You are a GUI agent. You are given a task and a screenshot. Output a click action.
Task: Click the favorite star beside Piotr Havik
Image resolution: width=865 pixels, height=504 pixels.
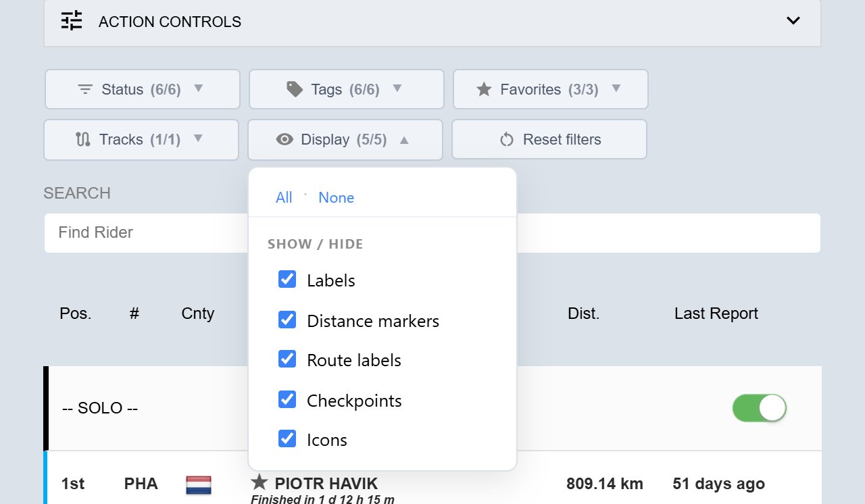click(259, 482)
